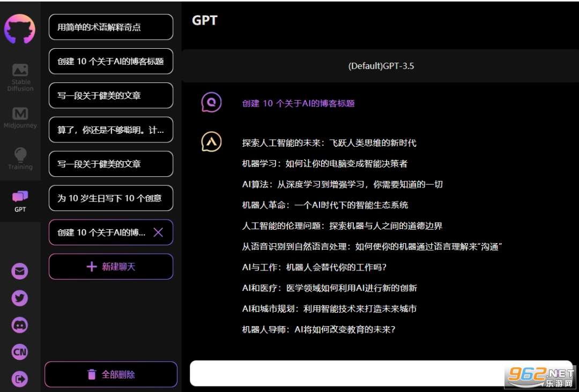This screenshot has width=579, height=392.
Task: Toggle the CN language icon
Action: (20, 352)
